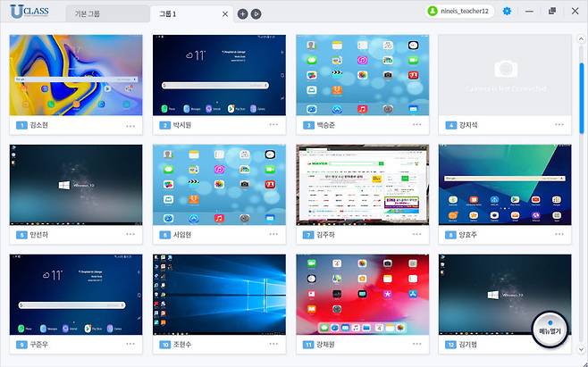Select student 2 박시원's screen thumbnail

219,75
